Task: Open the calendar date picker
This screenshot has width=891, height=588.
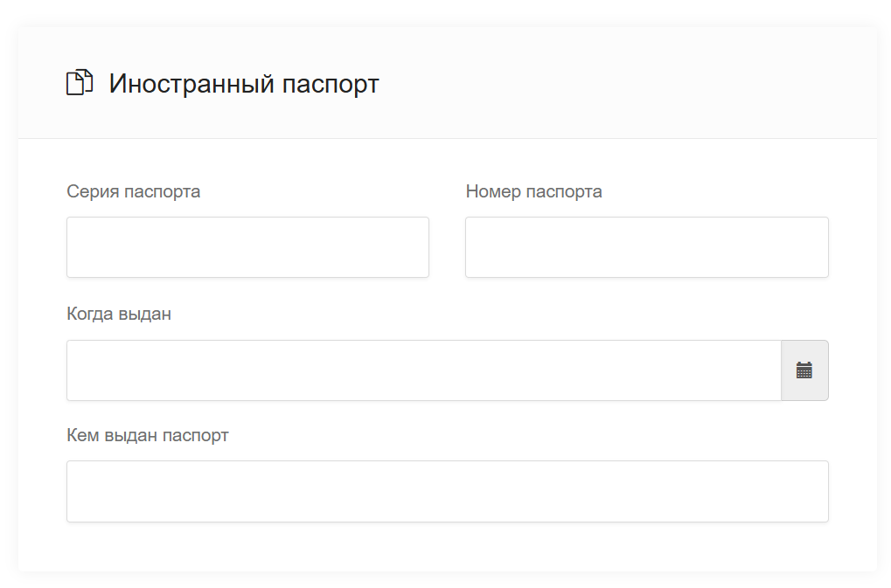Action: pos(804,370)
